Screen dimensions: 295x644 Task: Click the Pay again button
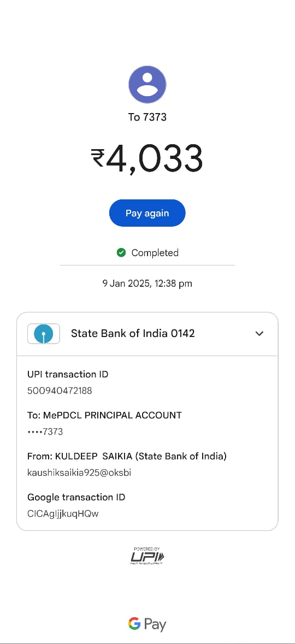(x=147, y=213)
